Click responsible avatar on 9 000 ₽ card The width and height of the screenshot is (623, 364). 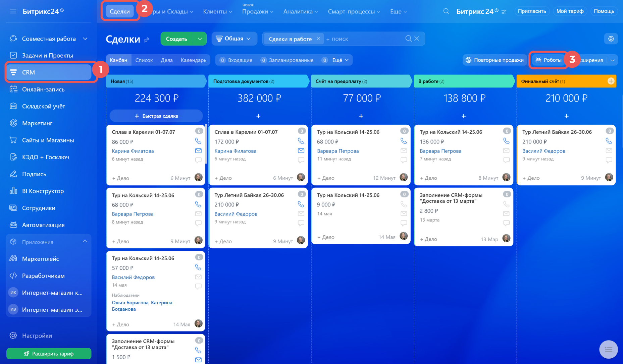coord(404,236)
